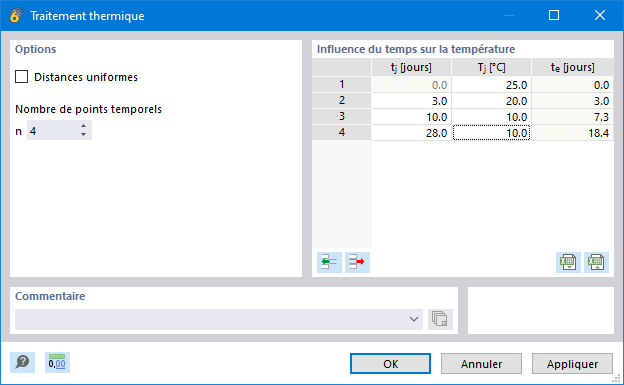Select row header 2
The image size is (624, 385).
(x=342, y=100)
